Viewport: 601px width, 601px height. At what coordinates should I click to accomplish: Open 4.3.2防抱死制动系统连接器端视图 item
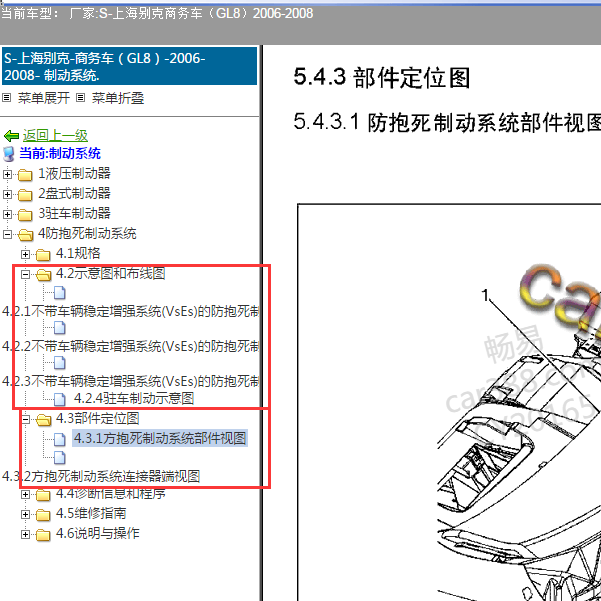click(x=101, y=476)
